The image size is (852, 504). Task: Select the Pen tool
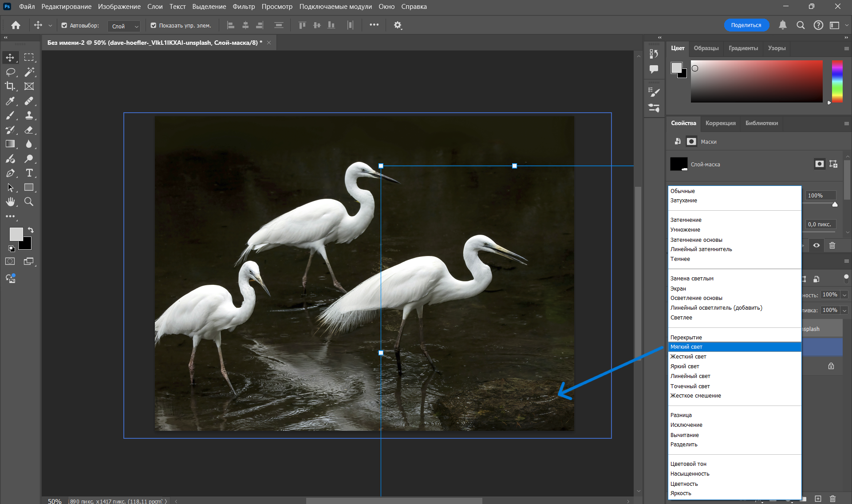click(10, 173)
